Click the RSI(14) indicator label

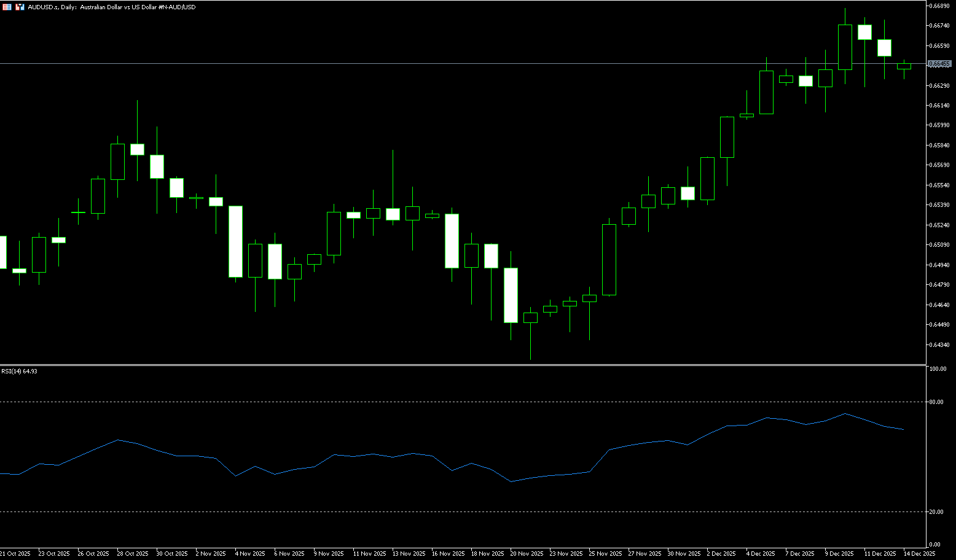click(19, 371)
